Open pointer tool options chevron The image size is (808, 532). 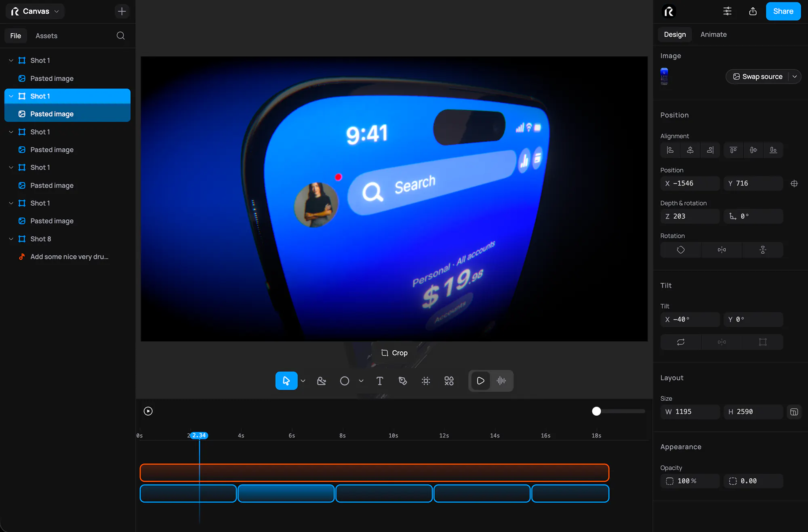pos(303,381)
